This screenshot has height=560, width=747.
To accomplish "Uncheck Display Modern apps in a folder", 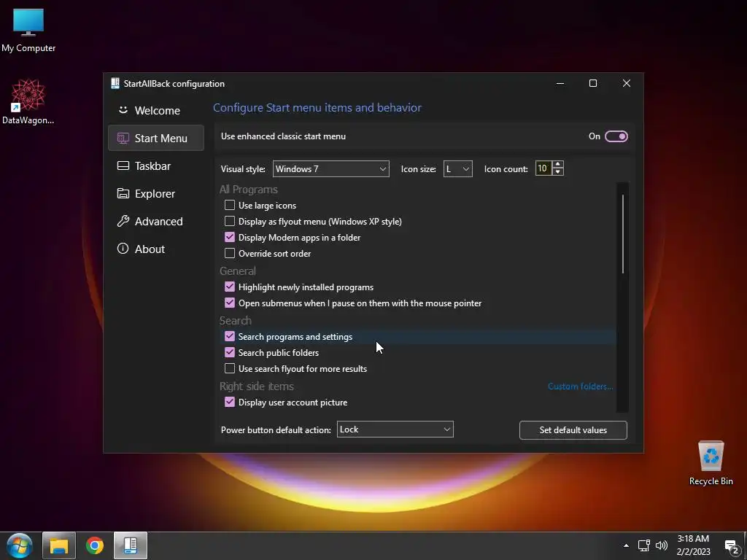I will (230, 237).
